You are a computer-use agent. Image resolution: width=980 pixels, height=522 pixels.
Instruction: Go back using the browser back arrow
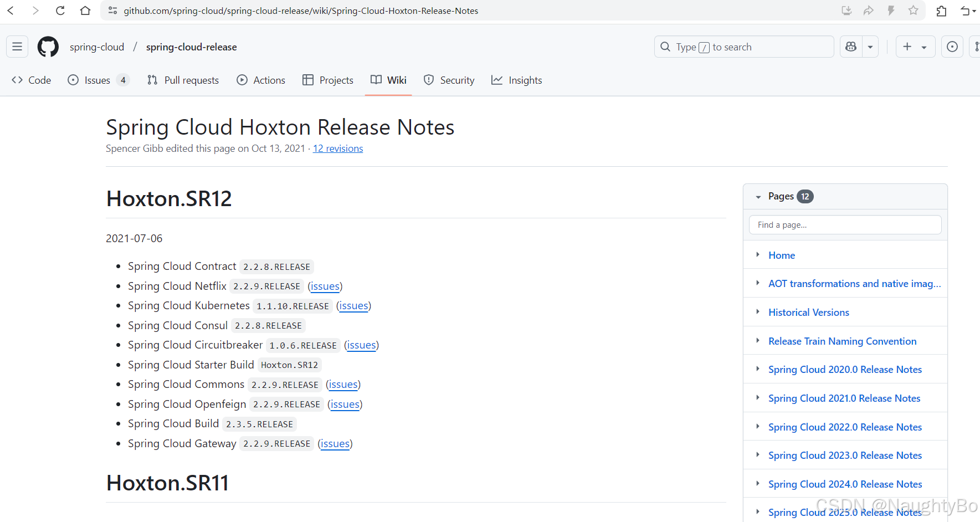tap(11, 11)
